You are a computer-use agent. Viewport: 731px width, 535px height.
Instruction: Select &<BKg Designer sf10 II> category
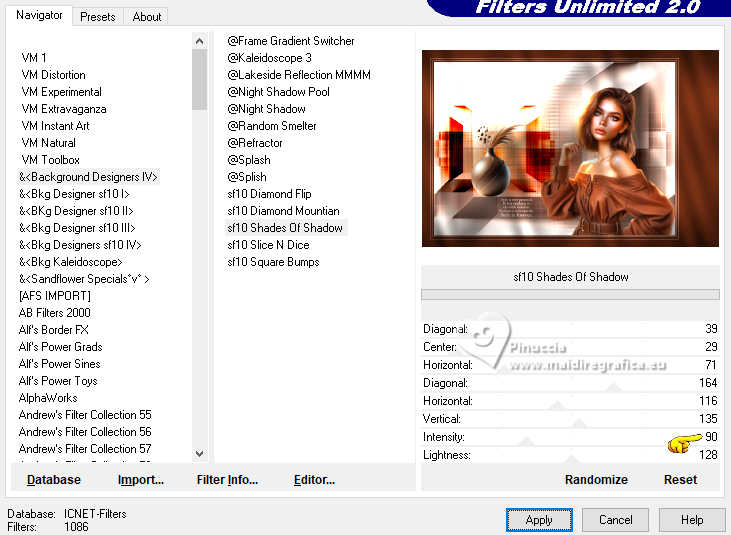coord(76,211)
